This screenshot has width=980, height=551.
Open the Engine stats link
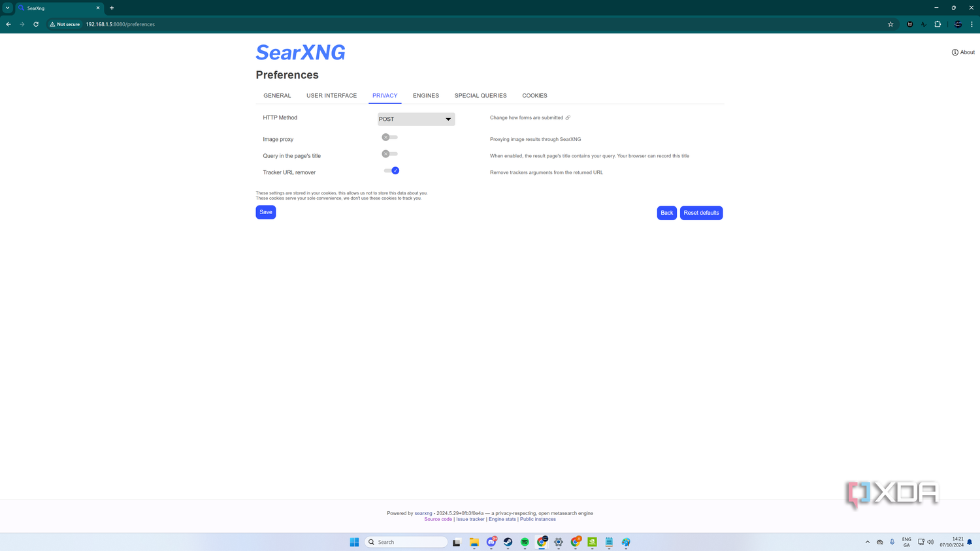click(502, 519)
